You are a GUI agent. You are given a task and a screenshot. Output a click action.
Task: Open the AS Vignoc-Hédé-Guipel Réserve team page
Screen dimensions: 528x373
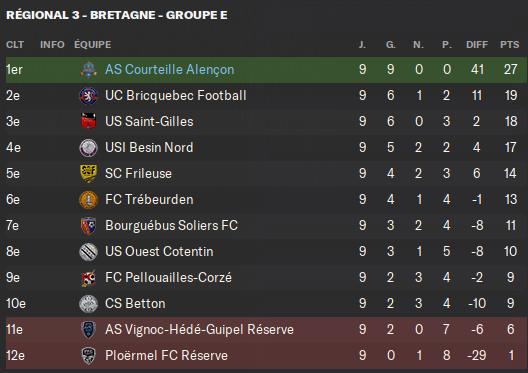(199, 330)
